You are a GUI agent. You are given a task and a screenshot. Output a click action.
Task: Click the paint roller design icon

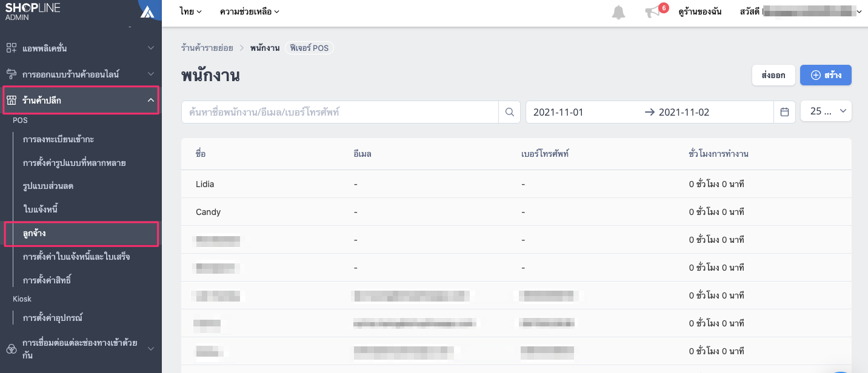tap(11, 74)
